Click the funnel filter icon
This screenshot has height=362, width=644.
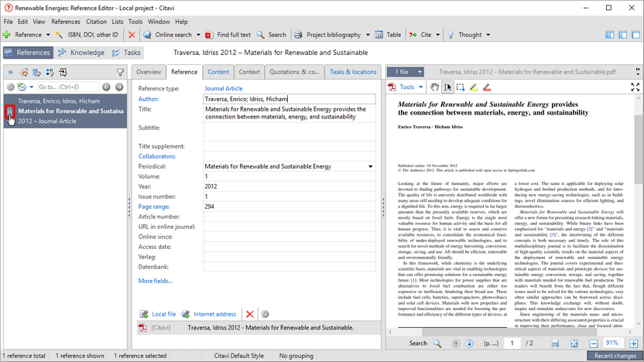pos(120,73)
